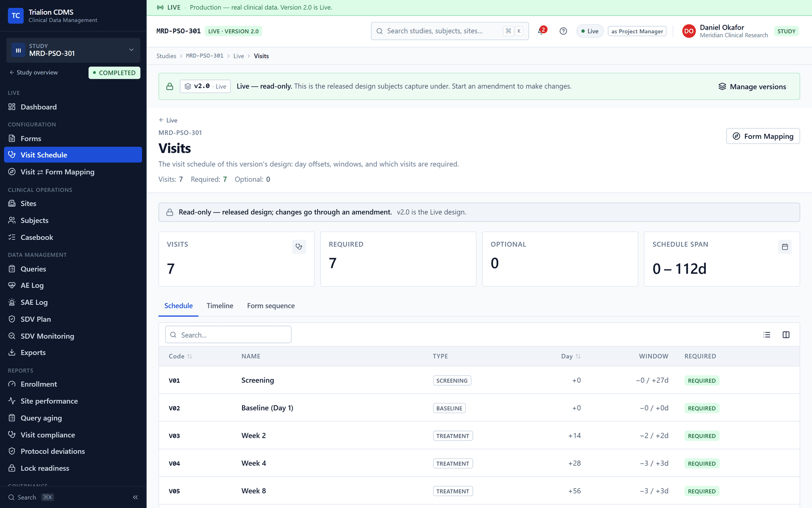Image resolution: width=812 pixels, height=508 pixels.
Task: Expand the MRD-PSO-301 study selector
Action: click(x=73, y=50)
